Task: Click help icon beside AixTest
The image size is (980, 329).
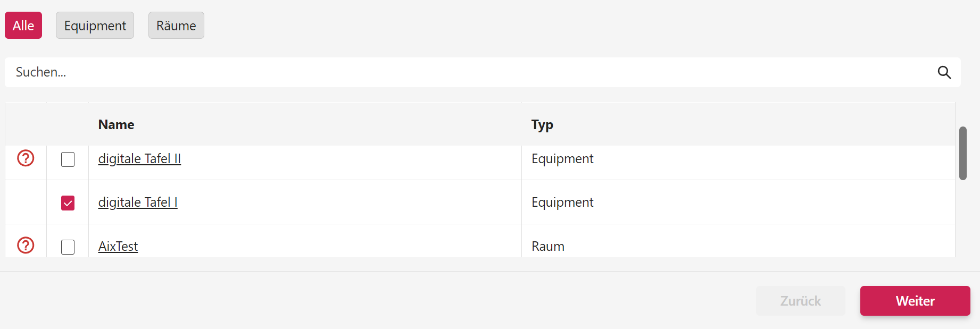Action: click(x=26, y=246)
